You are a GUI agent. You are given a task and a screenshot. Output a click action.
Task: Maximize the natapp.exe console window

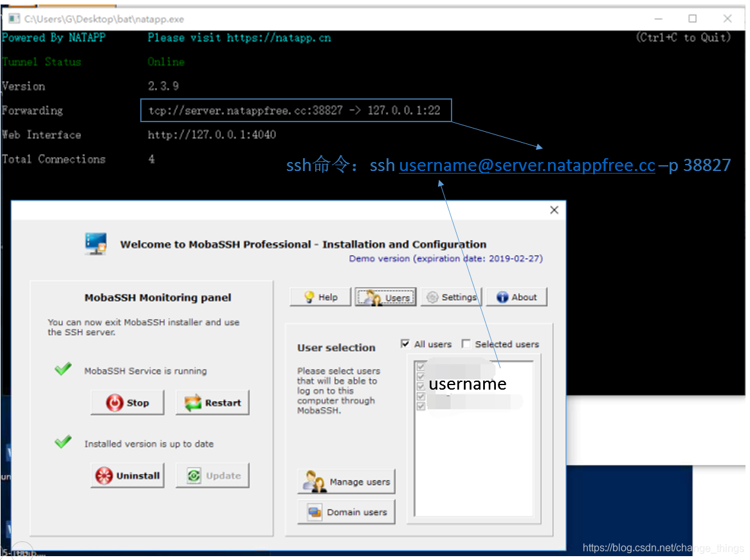coord(692,18)
